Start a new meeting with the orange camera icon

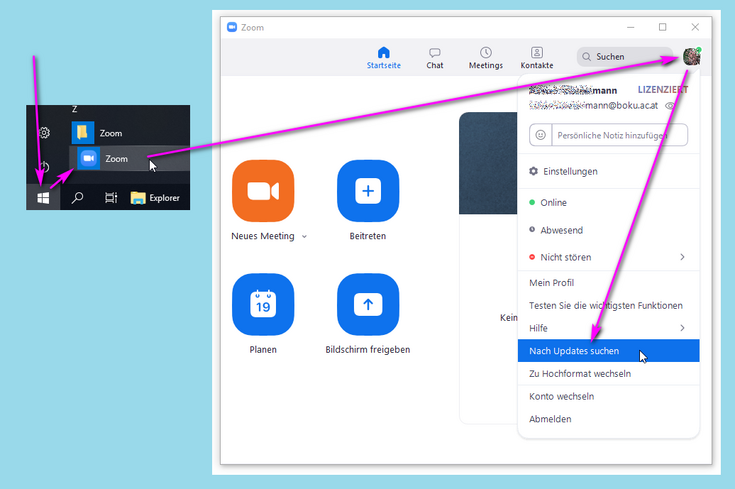click(x=263, y=191)
